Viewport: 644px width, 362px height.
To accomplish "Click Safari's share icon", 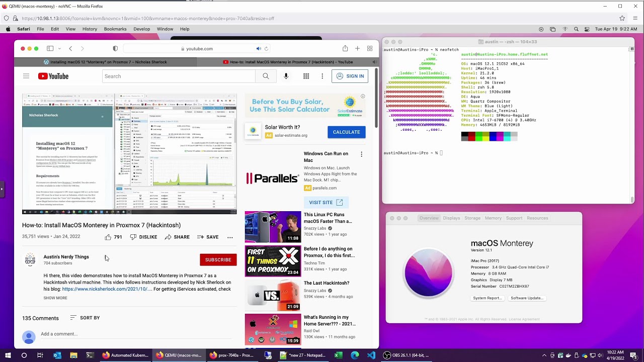I will 345,48.
